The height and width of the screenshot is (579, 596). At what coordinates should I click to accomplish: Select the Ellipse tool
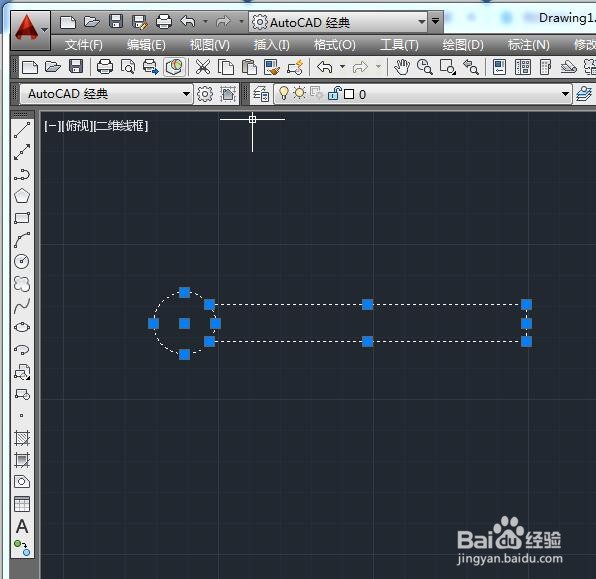[x=22, y=327]
